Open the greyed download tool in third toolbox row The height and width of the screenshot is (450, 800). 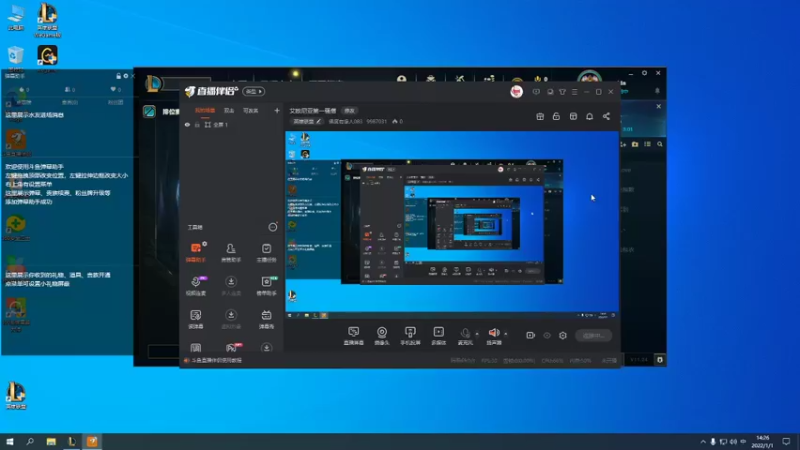coord(231,319)
